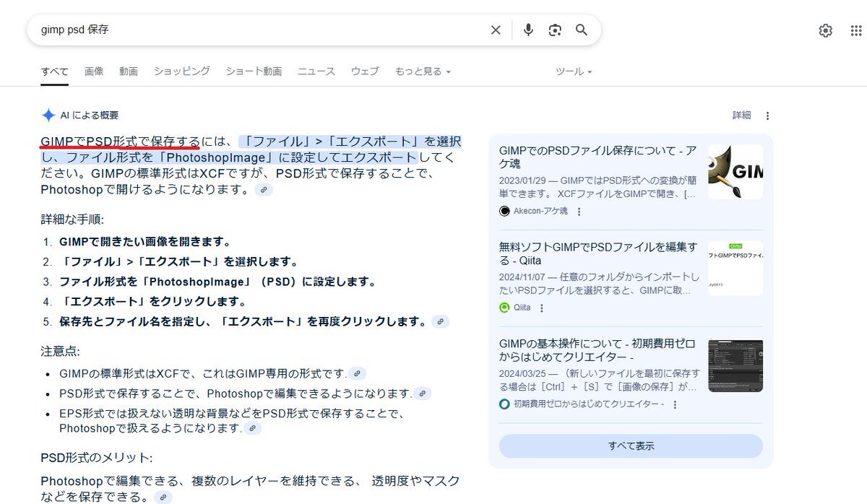Click the すべて表示 button
Viewport: 867px width, 504px height.
tap(631, 446)
